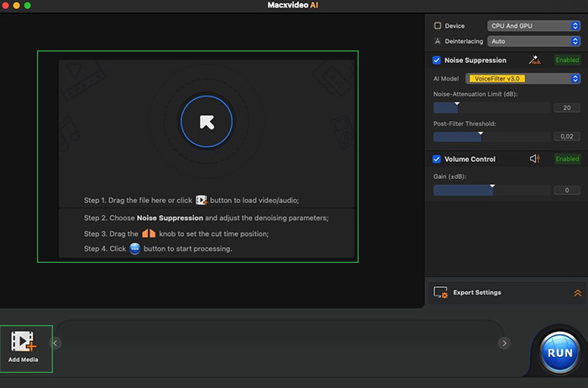Click the Add Media text label
The width and height of the screenshot is (588, 388).
[x=24, y=359]
